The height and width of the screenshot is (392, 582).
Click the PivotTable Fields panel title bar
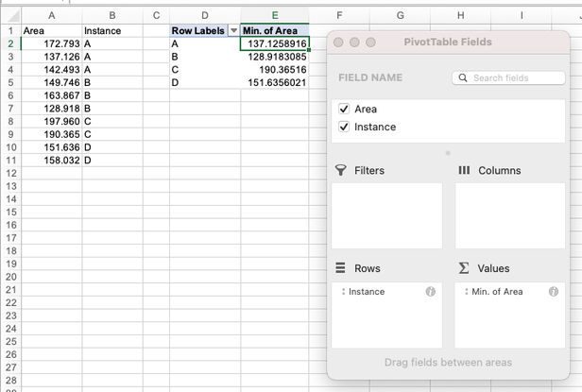[448, 42]
